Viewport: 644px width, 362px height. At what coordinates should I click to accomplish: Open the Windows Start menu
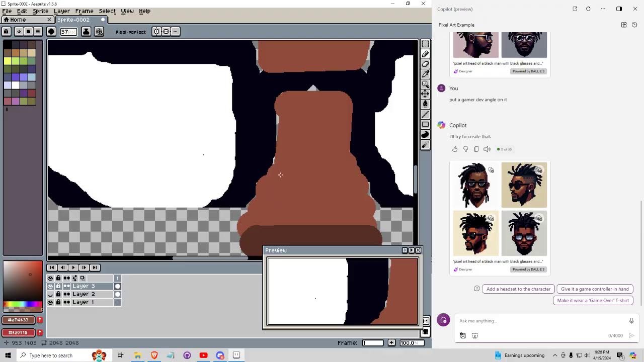[8, 355]
